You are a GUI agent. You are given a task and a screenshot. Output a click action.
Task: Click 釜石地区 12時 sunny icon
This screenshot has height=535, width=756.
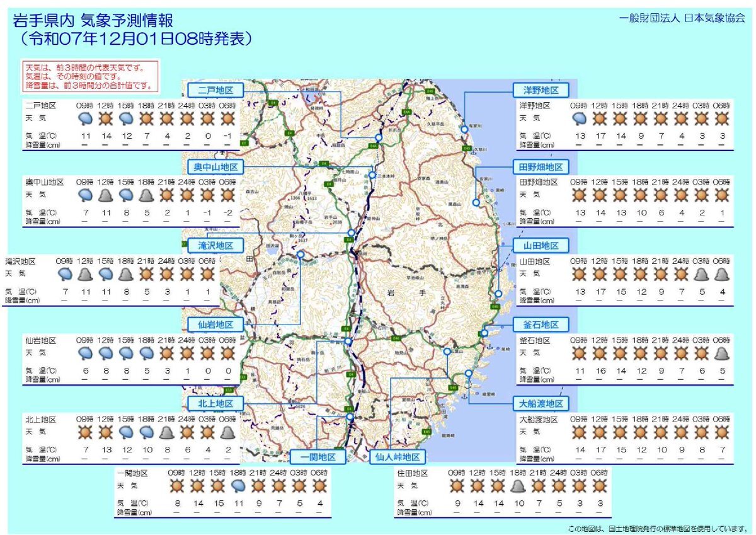pyautogui.click(x=600, y=353)
